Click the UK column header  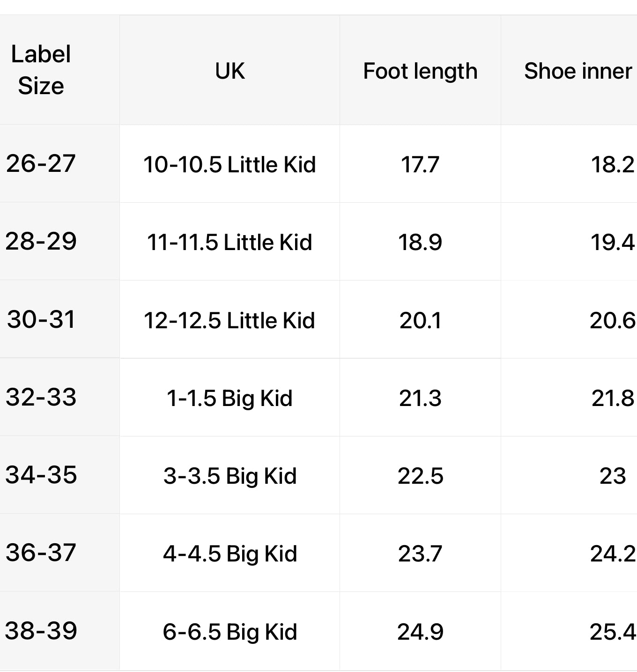click(230, 71)
